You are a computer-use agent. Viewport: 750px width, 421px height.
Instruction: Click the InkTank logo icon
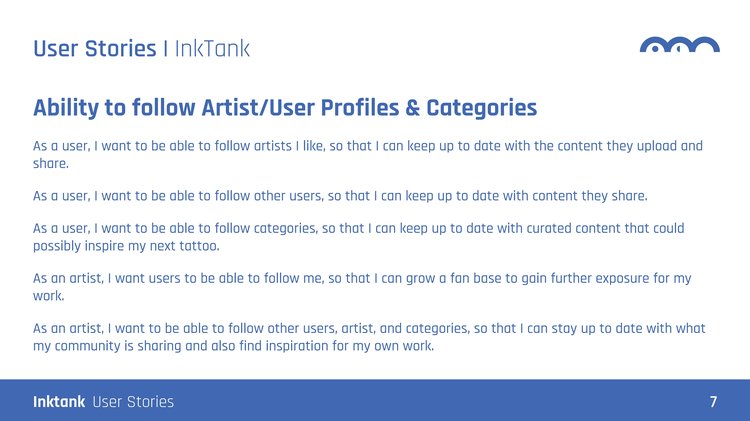click(x=679, y=45)
